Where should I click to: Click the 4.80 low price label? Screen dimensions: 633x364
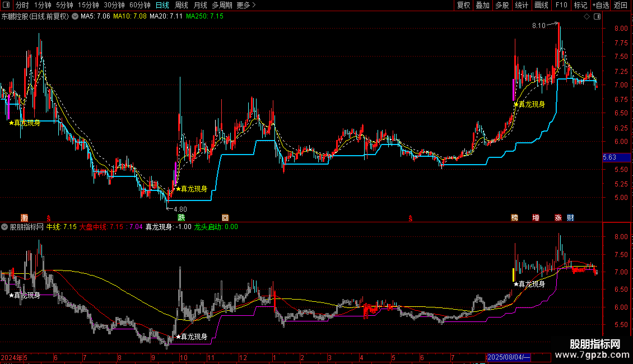click(x=180, y=209)
